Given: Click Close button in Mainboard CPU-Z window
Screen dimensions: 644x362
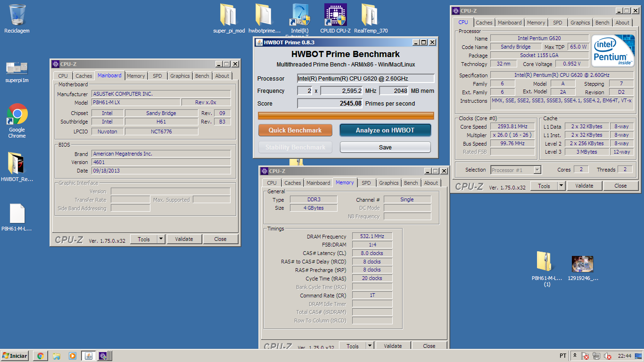Looking at the screenshot, I should point(221,239).
